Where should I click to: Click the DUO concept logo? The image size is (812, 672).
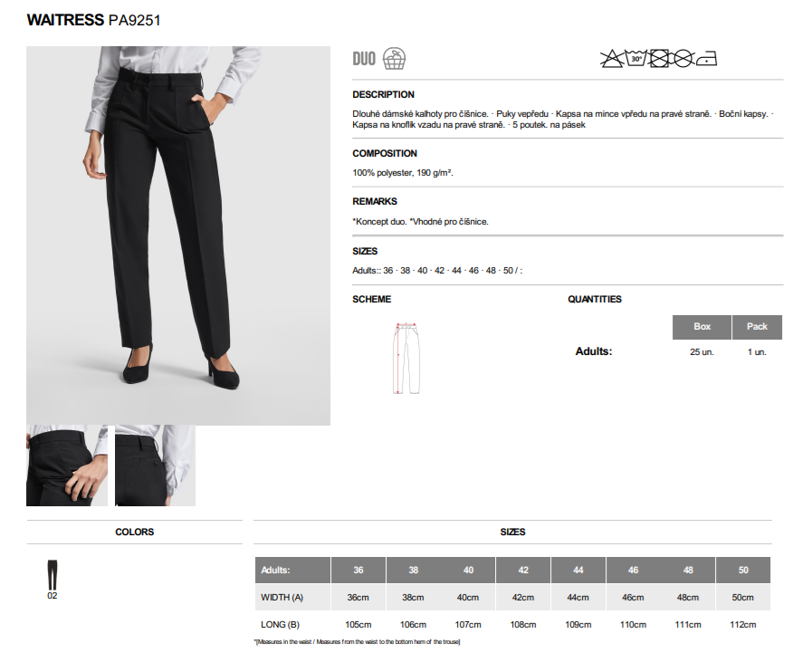(x=364, y=59)
